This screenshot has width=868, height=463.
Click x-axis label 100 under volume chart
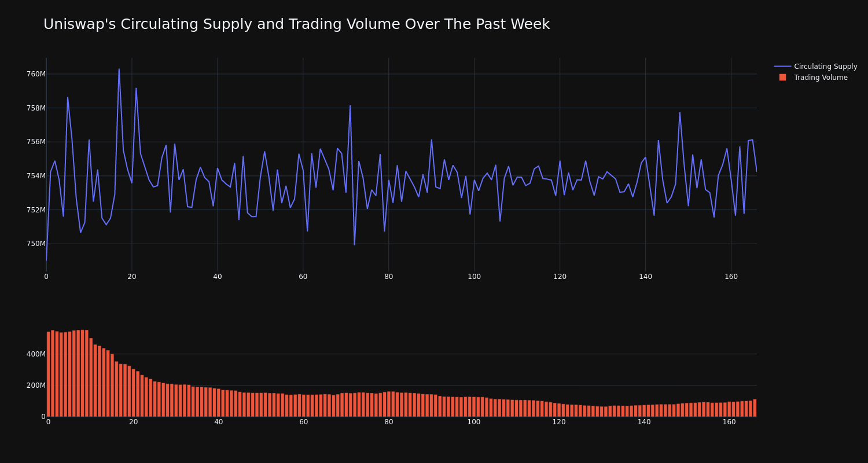coord(474,422)
